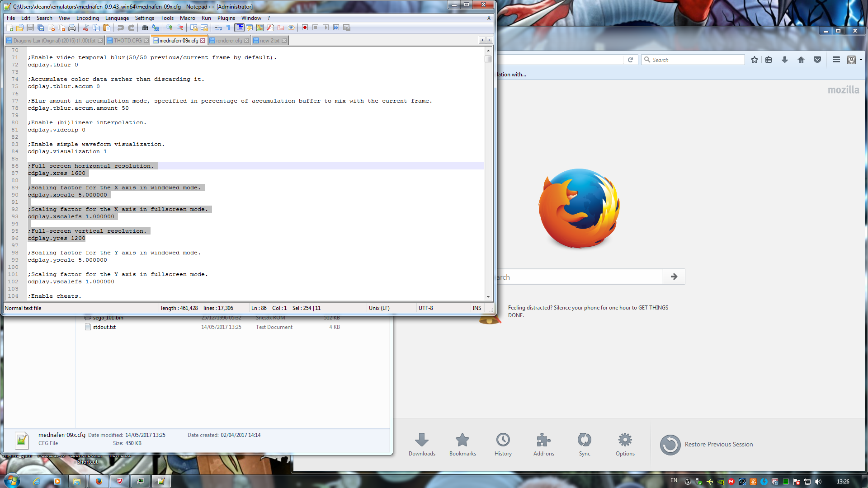Click the Firefox reload button

pyautogui.click(x=630, y=60)
